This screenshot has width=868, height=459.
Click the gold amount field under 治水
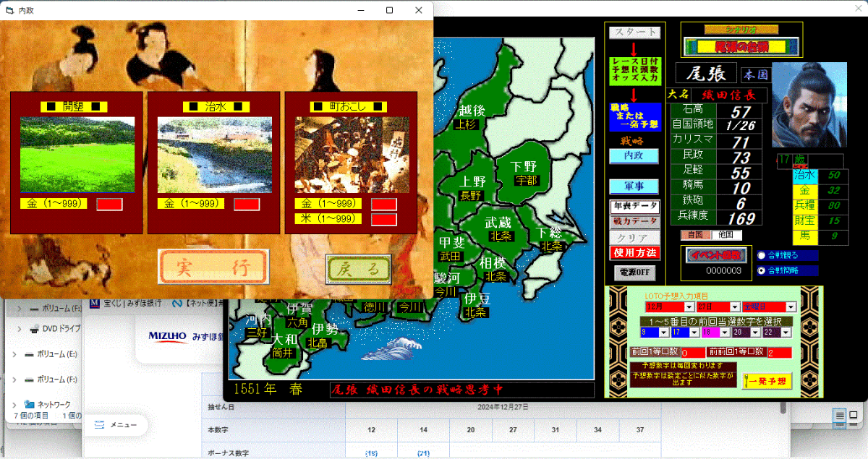point(247,205)
